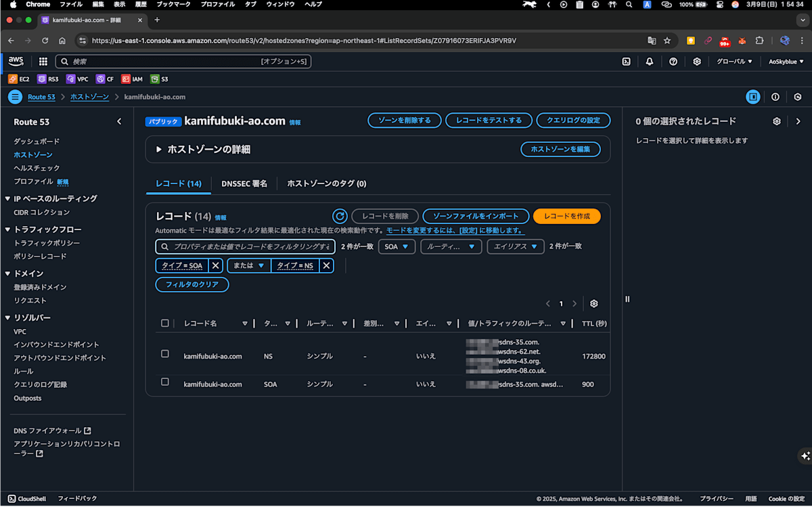The image size is (812, 507).
Task: Open the EC2 shortcut in the favorites bar
Action: coord(20,79)
